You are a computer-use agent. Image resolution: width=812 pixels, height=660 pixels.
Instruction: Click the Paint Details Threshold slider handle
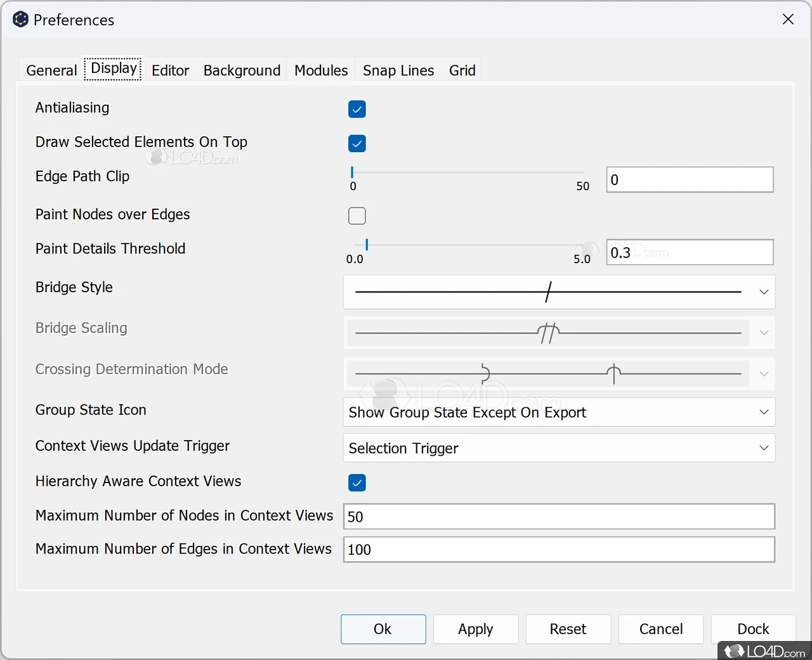(367, 245)
